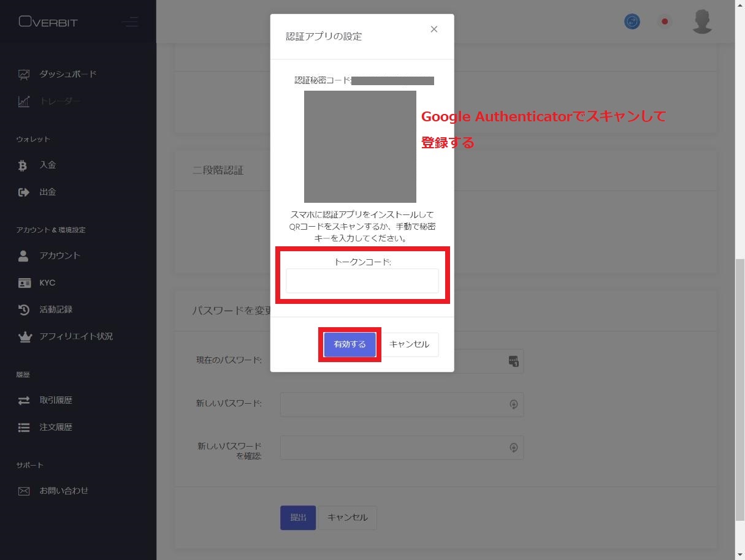The height and width of the screenshot is (560, 745).
Task: Click the crown icon beside アフィリエイト状況
Action: tap(25, 337)
